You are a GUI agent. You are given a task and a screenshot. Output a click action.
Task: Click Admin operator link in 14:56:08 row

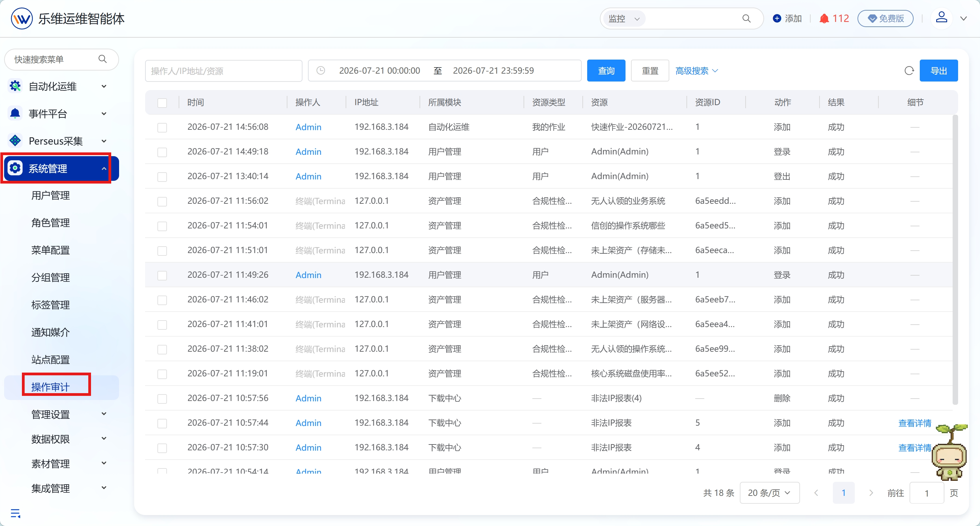[309, 127]
